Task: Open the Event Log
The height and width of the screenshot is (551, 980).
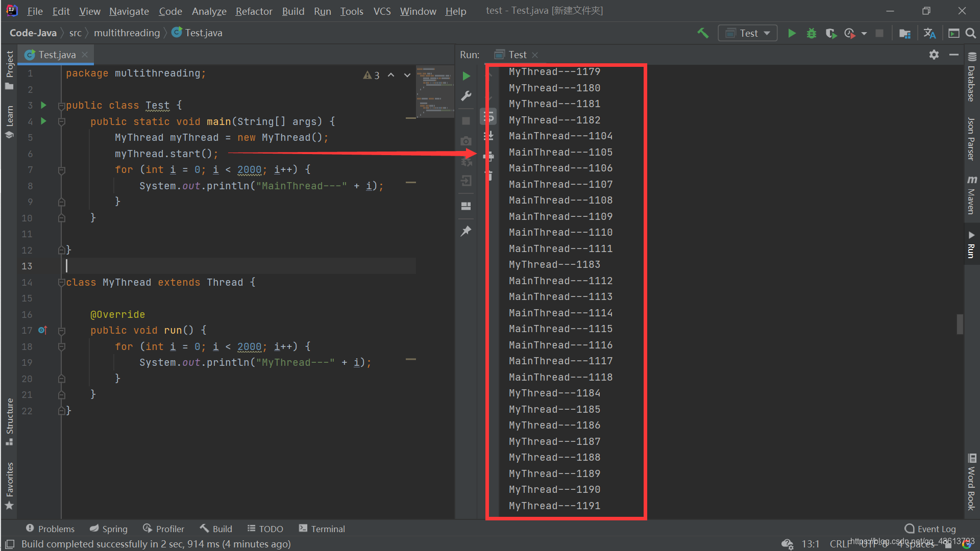Action: pyautogui.click(x=930, y=529)
